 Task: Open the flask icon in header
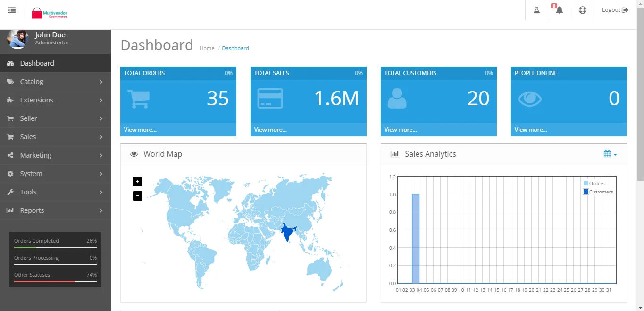point(536,10)
